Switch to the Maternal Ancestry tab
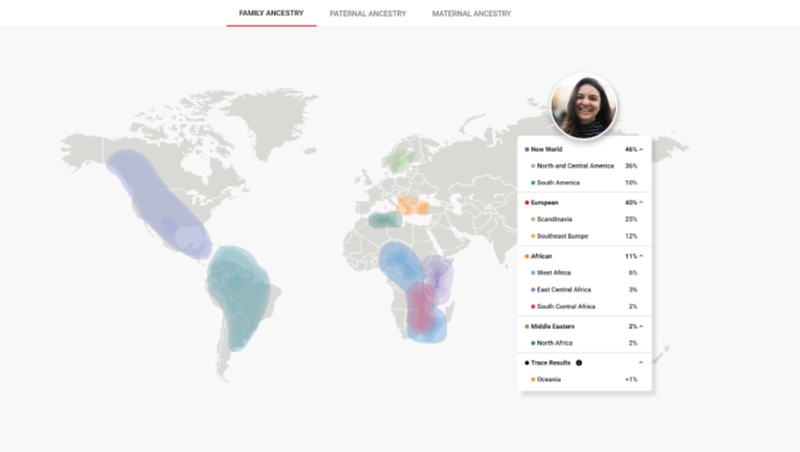 pyautogui.click(x=471, y=14)
